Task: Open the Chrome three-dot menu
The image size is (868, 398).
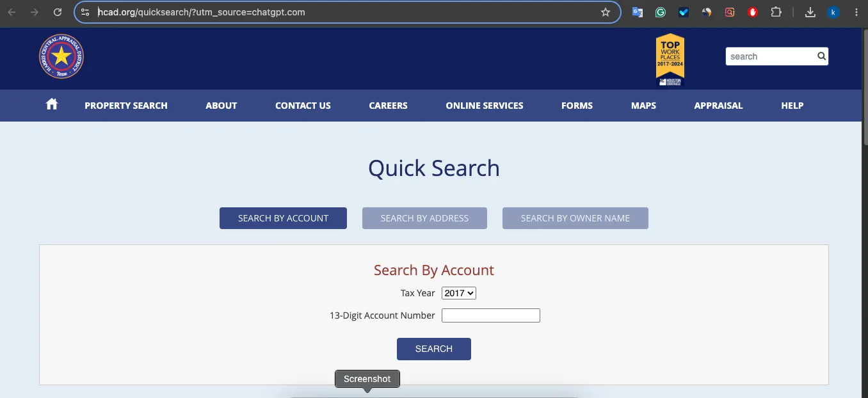Action: (x=856, y=12)
